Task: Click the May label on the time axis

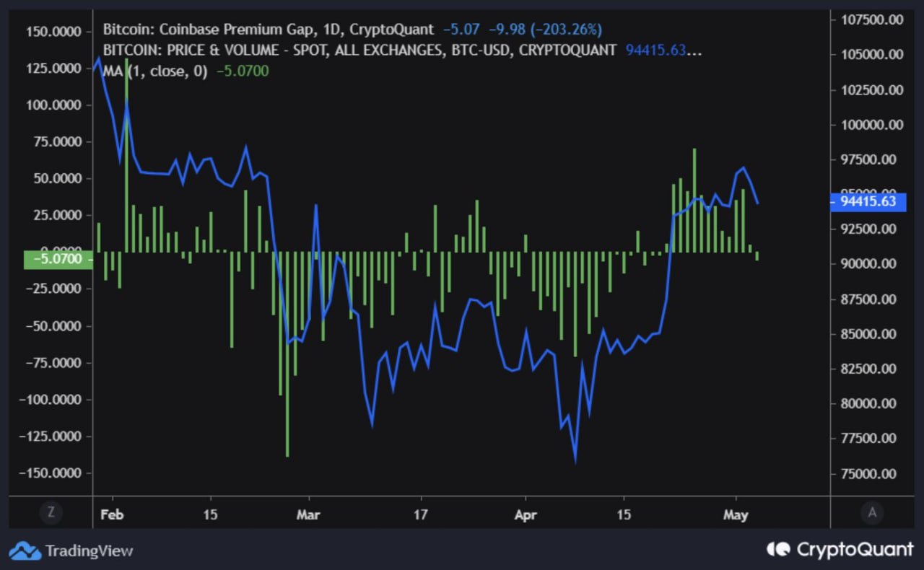Action: (736, 516)
